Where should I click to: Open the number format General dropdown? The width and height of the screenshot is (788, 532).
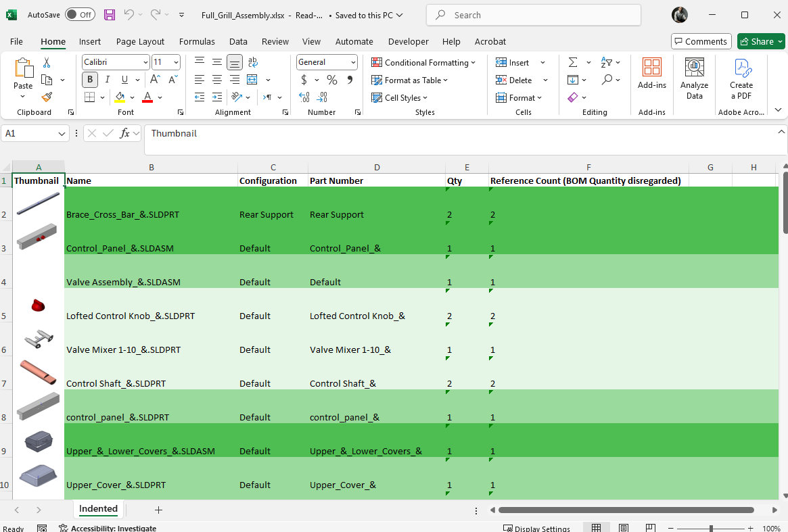pos(353,62)
